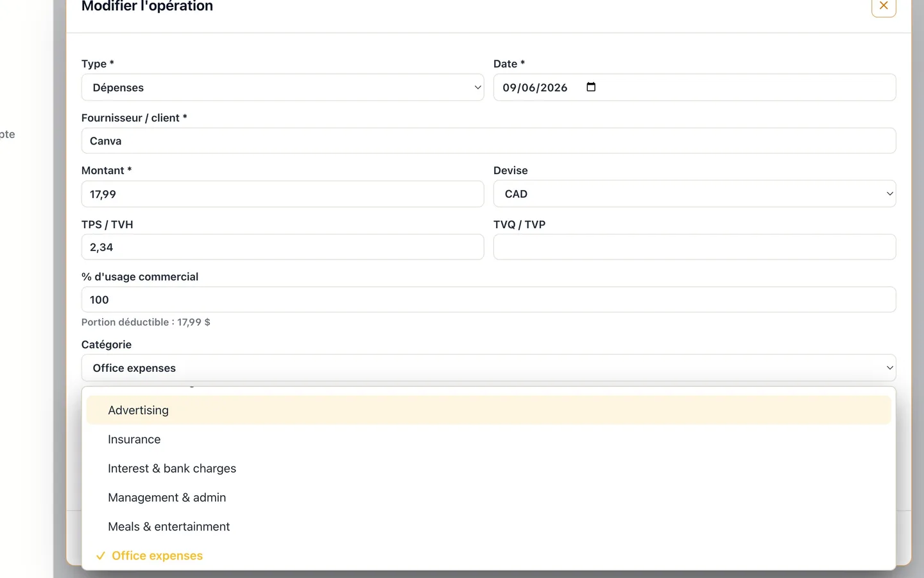Click the Portion déductible : 17,99 $ text

click(146, 322)
